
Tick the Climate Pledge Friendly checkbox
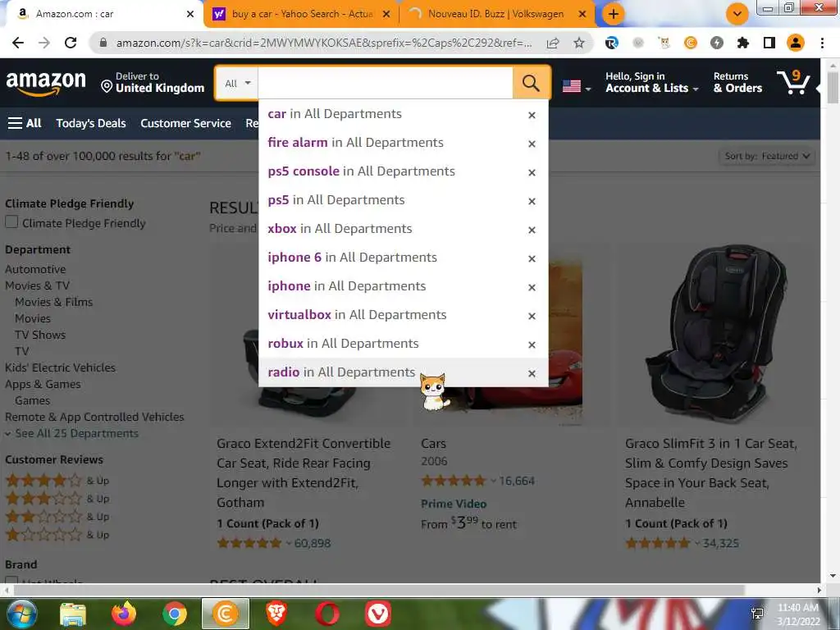pos(11,221)
